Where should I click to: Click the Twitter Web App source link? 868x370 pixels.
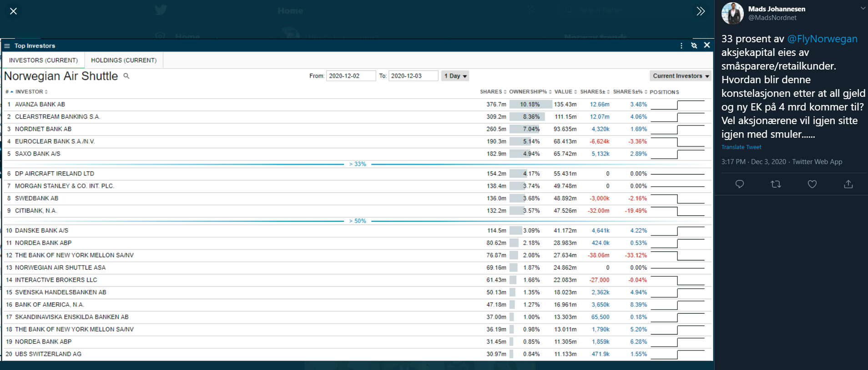(x=817, y=162)
